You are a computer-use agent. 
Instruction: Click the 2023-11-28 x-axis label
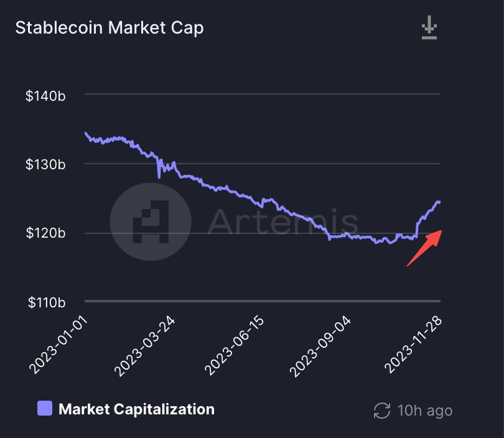[x=412, y=343]
